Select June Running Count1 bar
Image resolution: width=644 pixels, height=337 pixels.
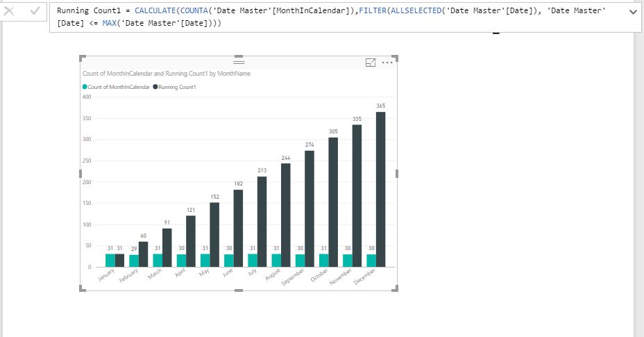pyautogui.click(x=238, y=229)
